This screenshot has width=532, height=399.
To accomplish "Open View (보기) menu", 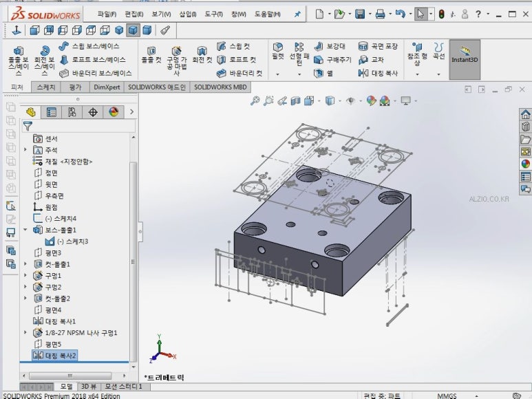I will pyautogui.click(x=161, y=14).
